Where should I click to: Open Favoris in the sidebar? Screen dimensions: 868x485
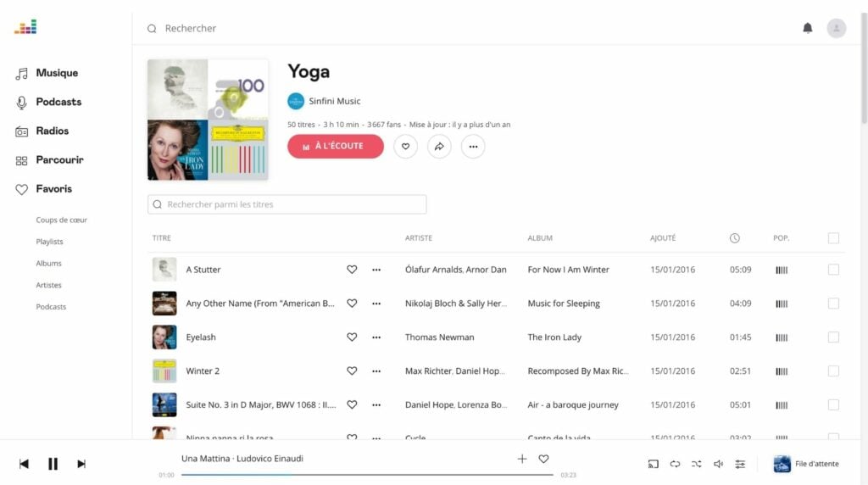(44, 189)
